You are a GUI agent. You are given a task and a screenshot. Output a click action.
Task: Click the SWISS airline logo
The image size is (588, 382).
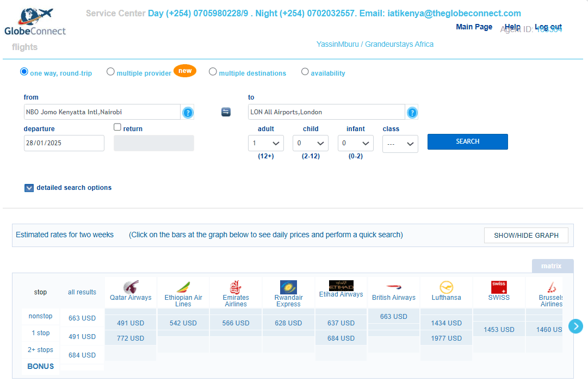point(499,287)
